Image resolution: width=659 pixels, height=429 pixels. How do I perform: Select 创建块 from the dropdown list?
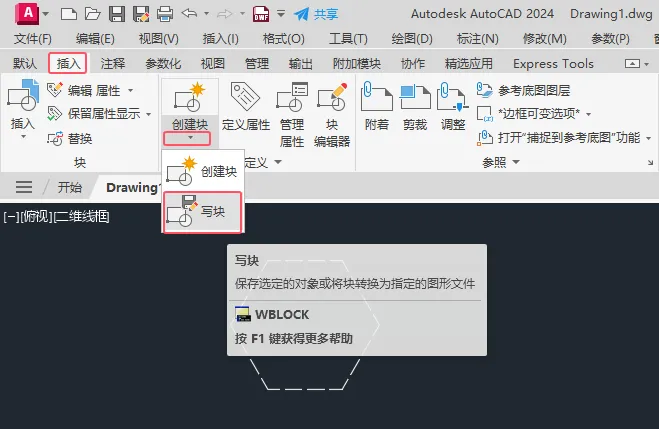pyautogui.click(x=203, y=171)
